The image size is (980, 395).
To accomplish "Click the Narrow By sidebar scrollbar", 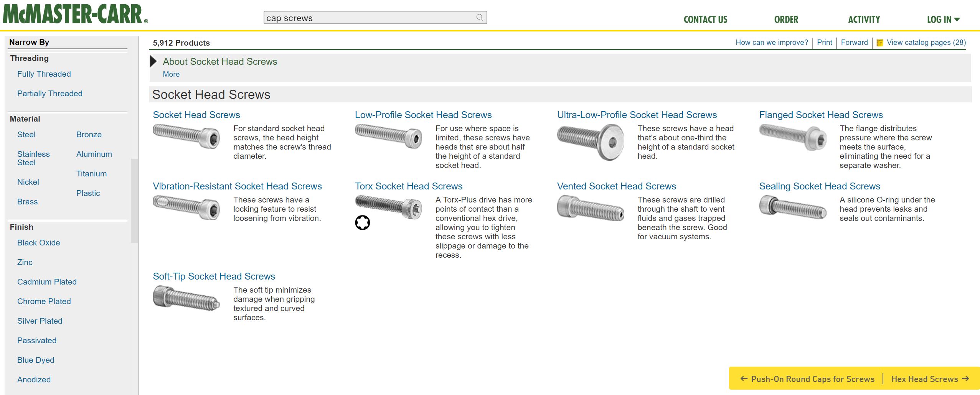I will point(134,201).
